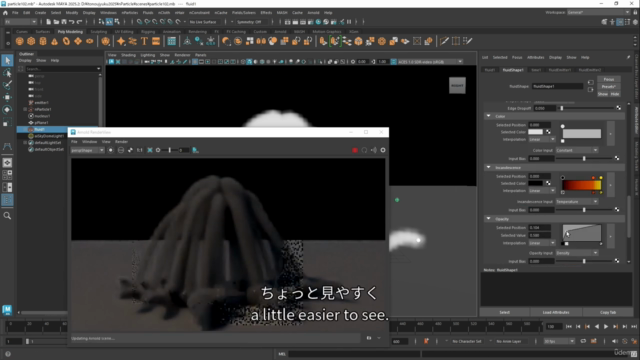
Task: Click the Hide button in the Attribute Editor
Action: coord(615,94)
